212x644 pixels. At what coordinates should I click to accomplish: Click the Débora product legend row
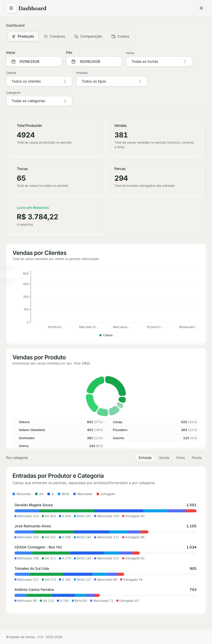59,422
